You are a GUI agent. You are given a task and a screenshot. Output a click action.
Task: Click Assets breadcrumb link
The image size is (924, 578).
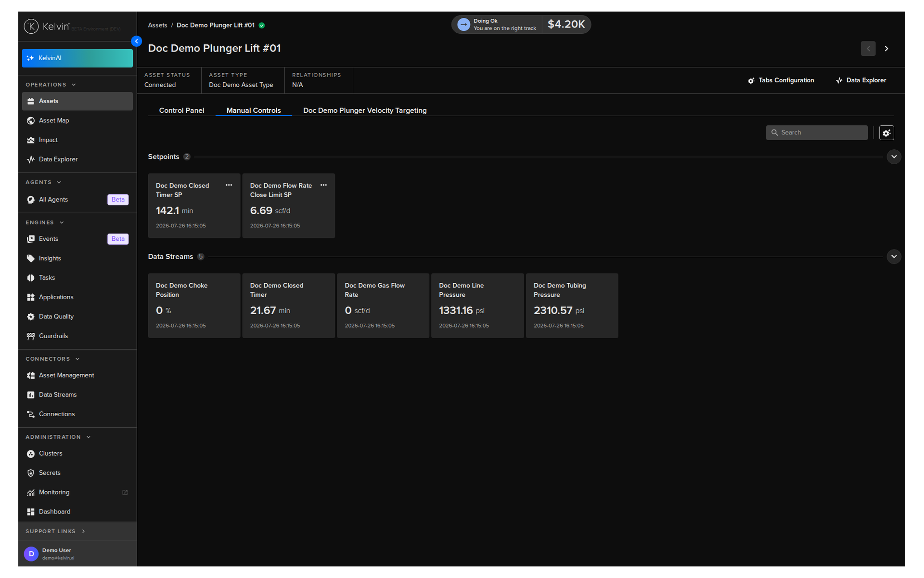coord(157,26)
